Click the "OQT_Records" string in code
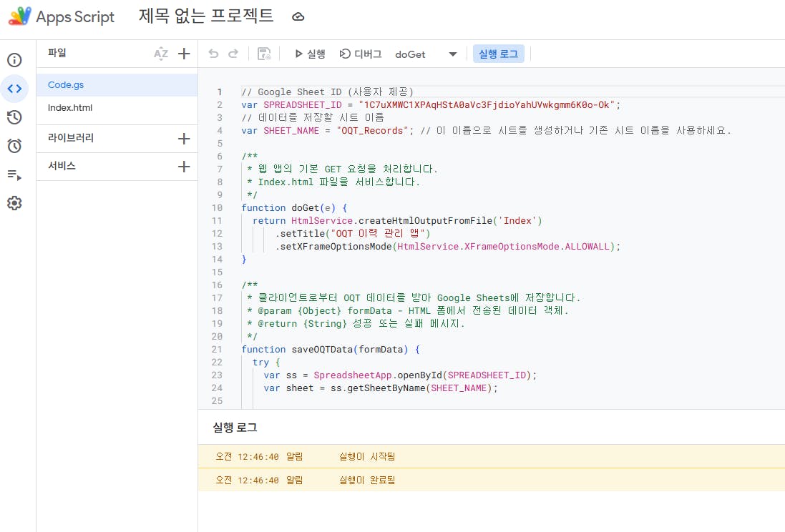This screenshot has height=532, width=785. (x=372, y=131)
